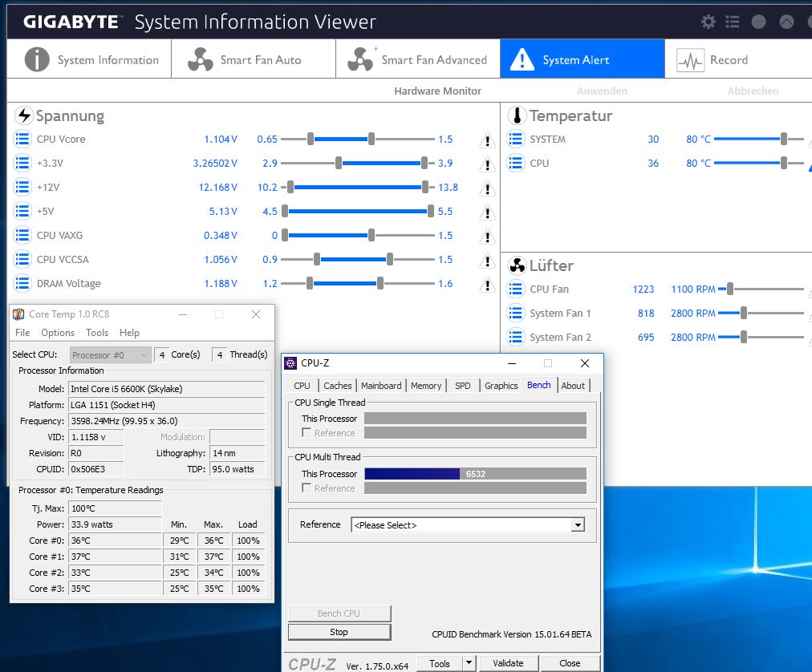The image size is (812, 672).
Task: Click the list icon next to DRAM Voltage
Action: coord(22,284)
